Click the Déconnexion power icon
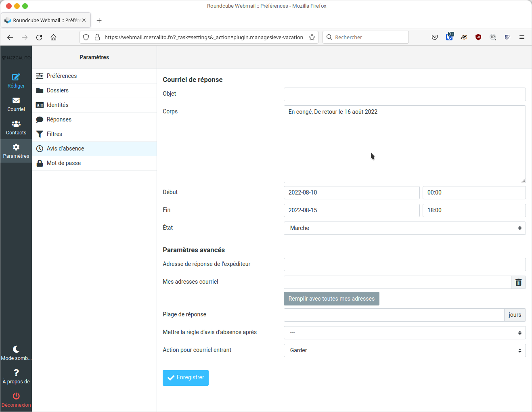The height and width of the screenshot is (412, 532). [x=16, y=396]
